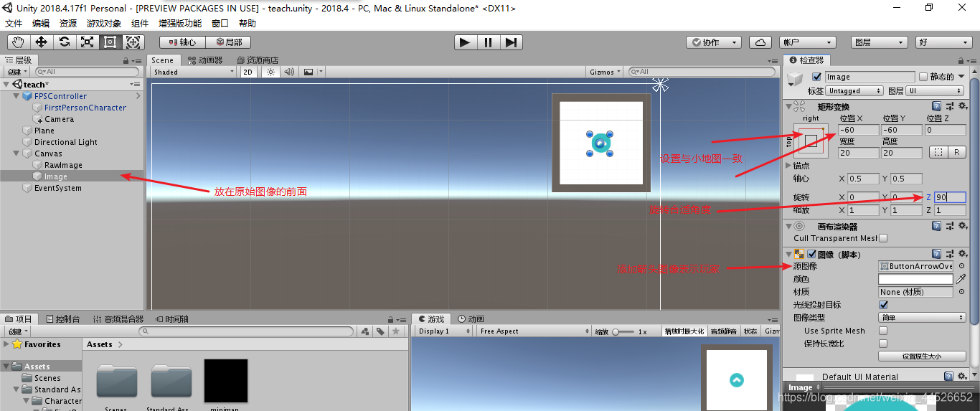
Task: Open the UI layer dropdown
Action: 936,91
